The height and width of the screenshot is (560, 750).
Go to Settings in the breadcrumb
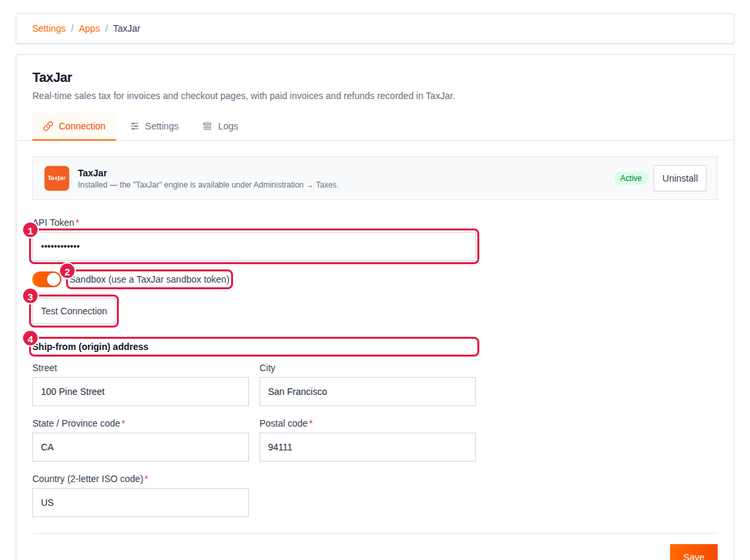[49, 28]
